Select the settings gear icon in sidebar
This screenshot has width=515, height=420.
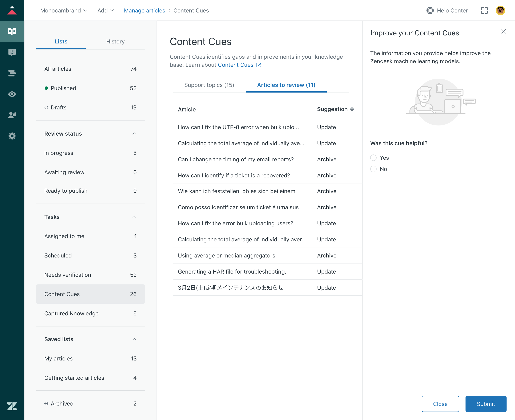[x=12, y=136]
